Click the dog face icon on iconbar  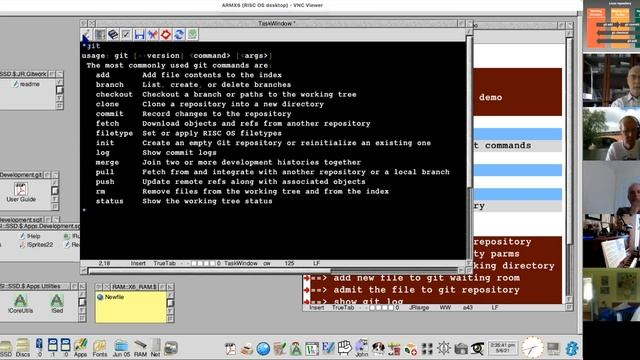(x=378, y=349)
